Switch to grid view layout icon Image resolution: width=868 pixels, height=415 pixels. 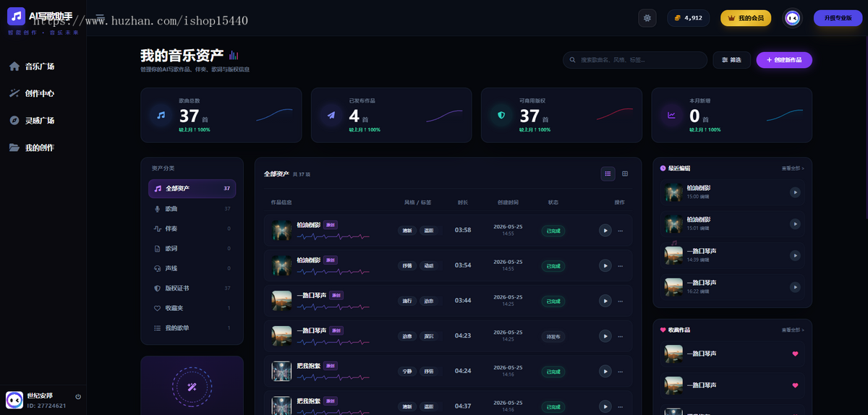tap(625, 174)
